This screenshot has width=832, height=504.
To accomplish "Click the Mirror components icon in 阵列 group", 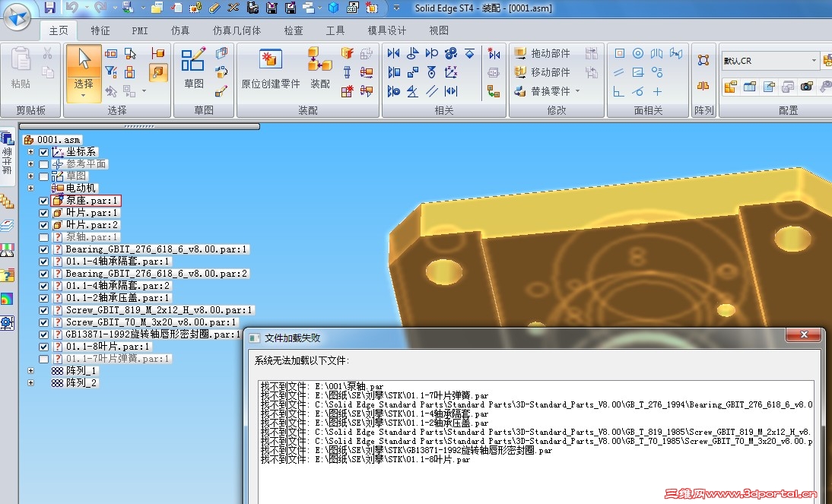I will pyautogui.click(x=703, y=85).
